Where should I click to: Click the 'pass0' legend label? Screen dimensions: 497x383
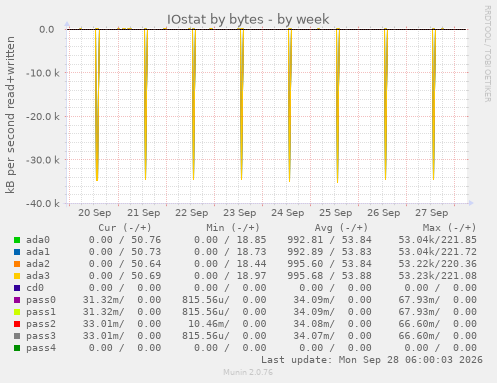41,300
